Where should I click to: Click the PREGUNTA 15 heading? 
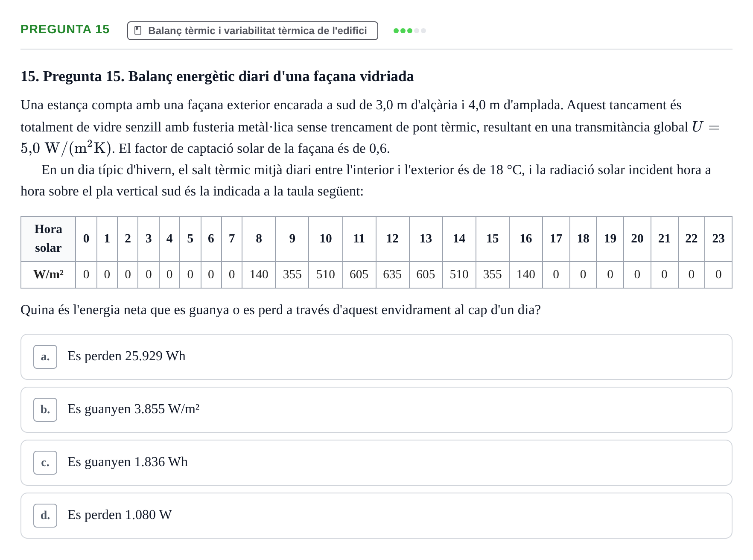[x=65, y=29]
